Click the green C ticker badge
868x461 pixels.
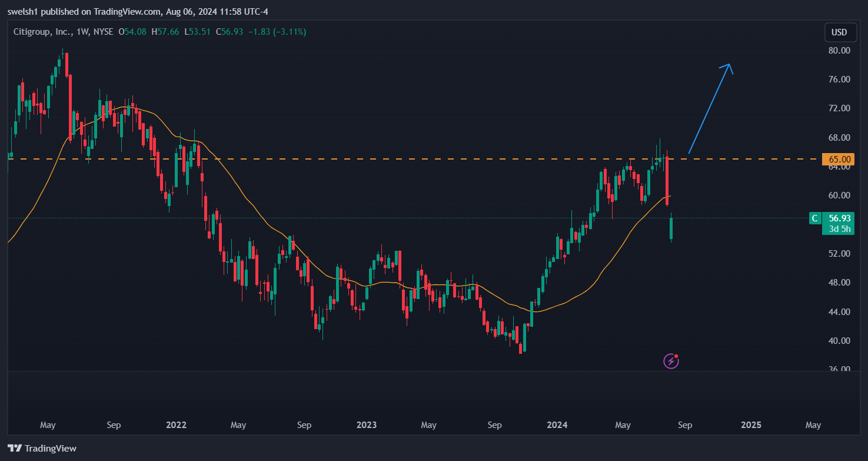[814, 218]
